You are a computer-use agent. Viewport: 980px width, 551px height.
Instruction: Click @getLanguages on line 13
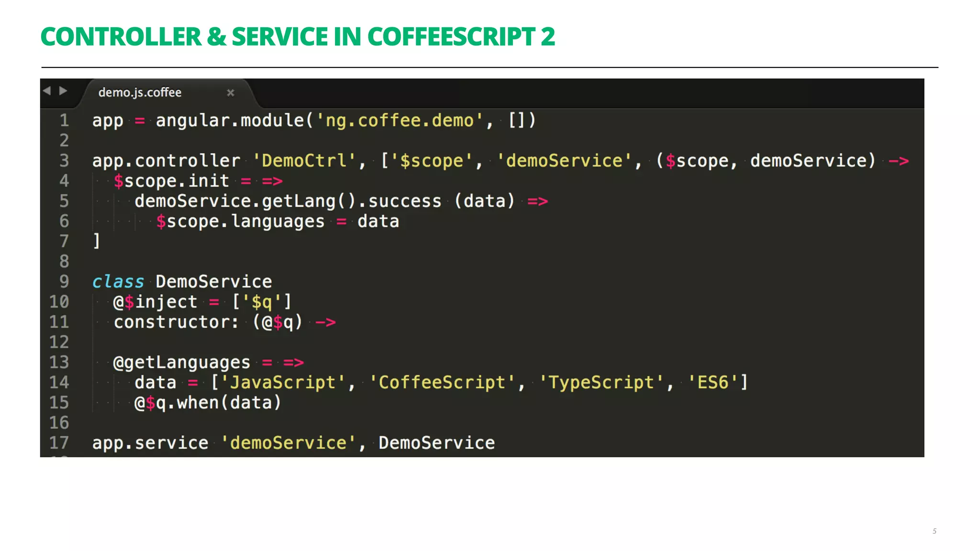click(182, 363)
